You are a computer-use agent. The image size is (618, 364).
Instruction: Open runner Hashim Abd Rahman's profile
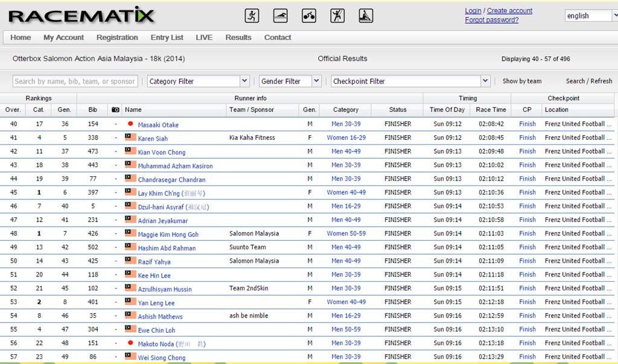click(167, 248)
